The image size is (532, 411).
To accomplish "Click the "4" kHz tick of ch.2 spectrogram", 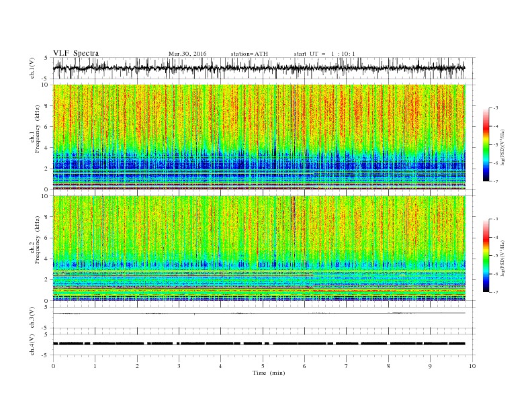I will click(x=47, y=259).
